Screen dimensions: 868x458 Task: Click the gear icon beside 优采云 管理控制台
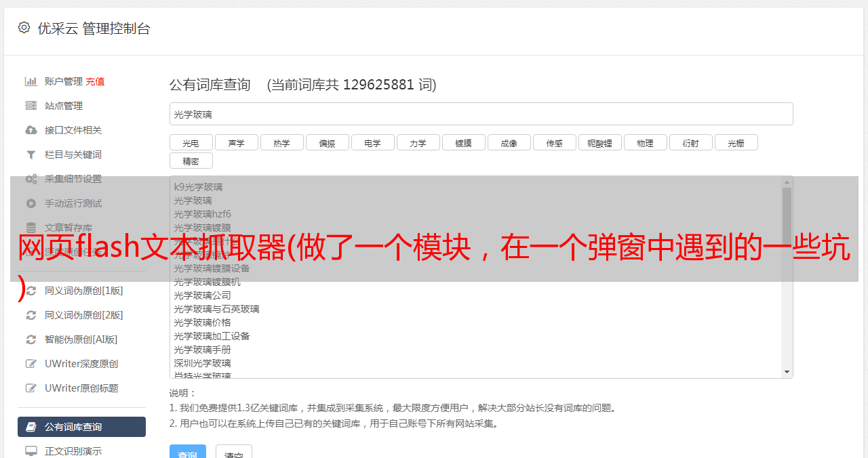(x=24, y=28)
